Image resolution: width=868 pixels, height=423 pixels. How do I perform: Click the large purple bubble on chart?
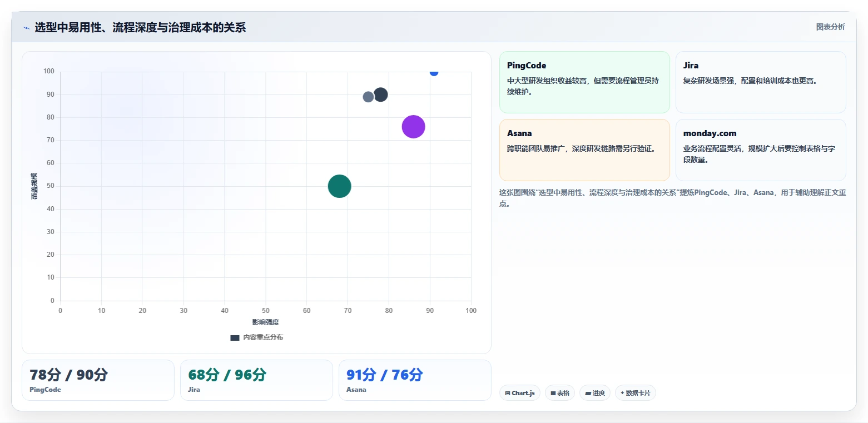[413, 127]
